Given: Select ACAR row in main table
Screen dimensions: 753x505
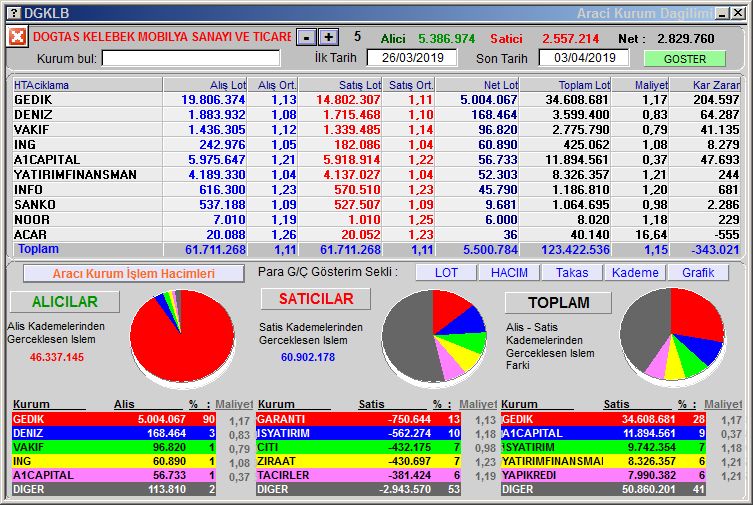Looking at the screenshot, I should click(x=376, y=234).
